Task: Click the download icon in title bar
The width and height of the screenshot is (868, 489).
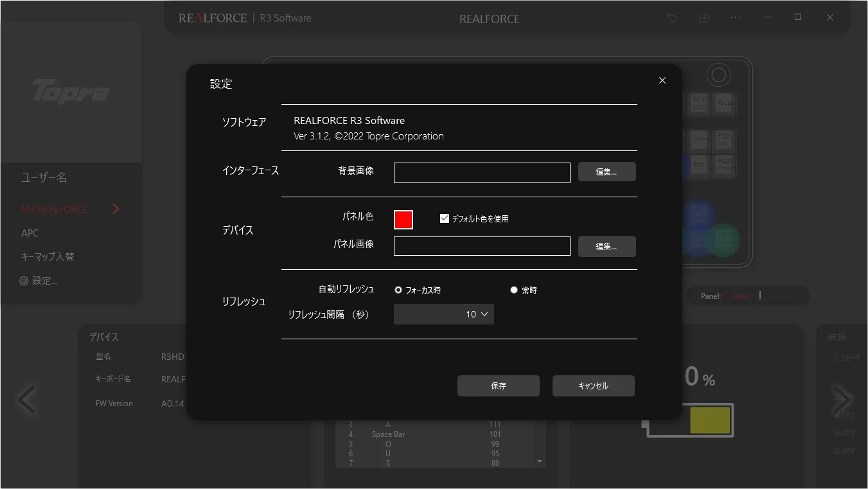Action: tap(704, 18)
